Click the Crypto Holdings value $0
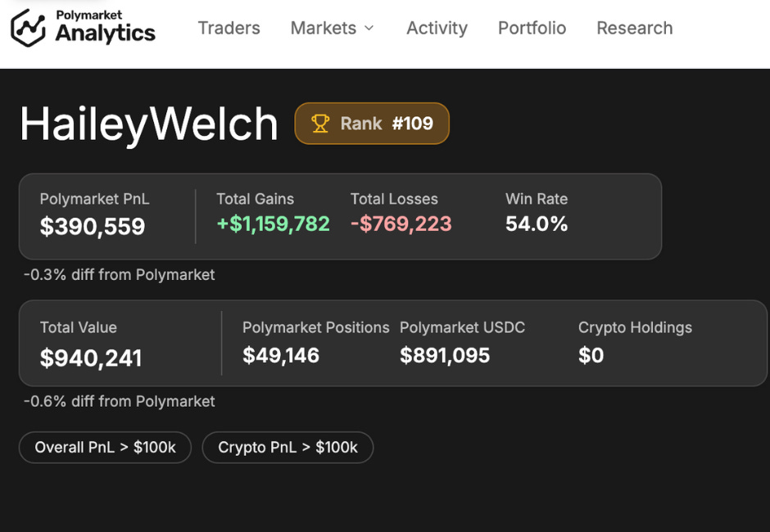Viewport: 770px width, 532px height. [x=591, y=355]
